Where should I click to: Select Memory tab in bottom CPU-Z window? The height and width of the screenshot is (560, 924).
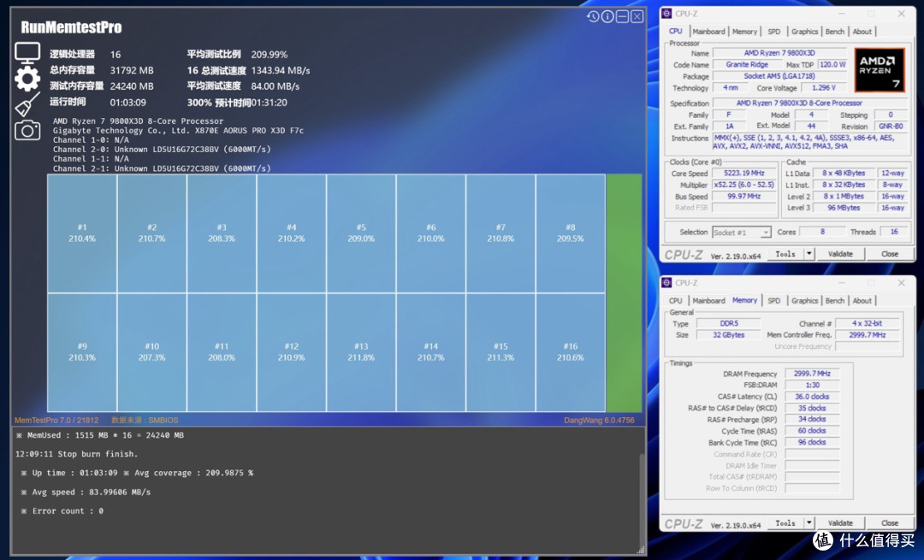pyautogui.click(x=745, y=300)
